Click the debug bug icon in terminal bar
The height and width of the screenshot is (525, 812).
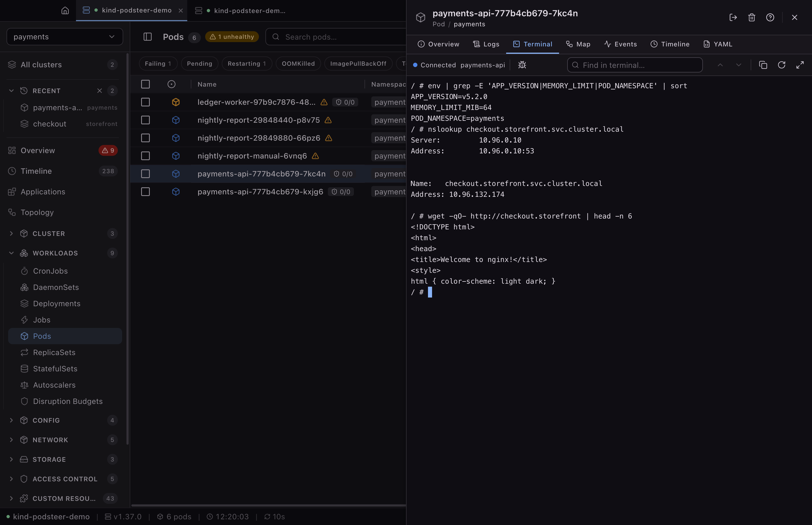(522, 65)
